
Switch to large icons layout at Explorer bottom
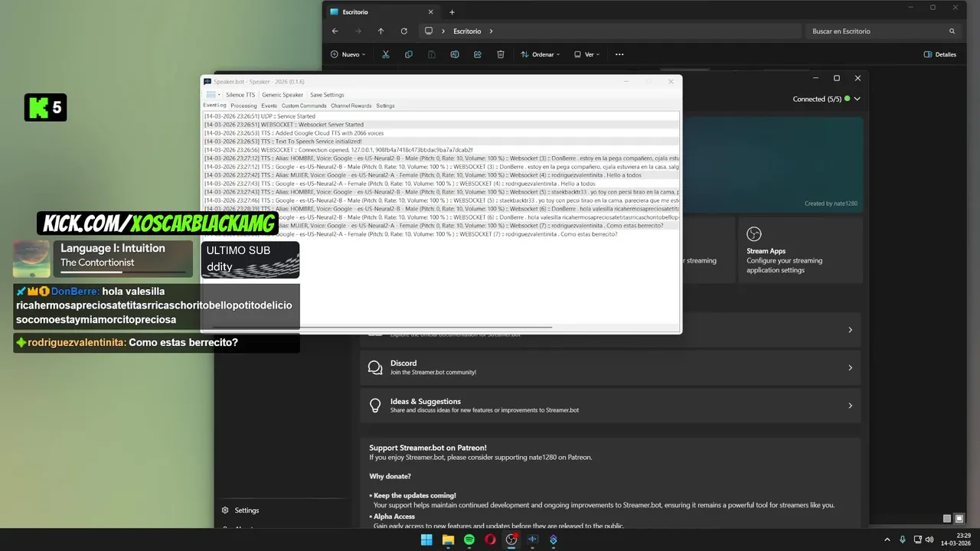[x=959, y=519]
